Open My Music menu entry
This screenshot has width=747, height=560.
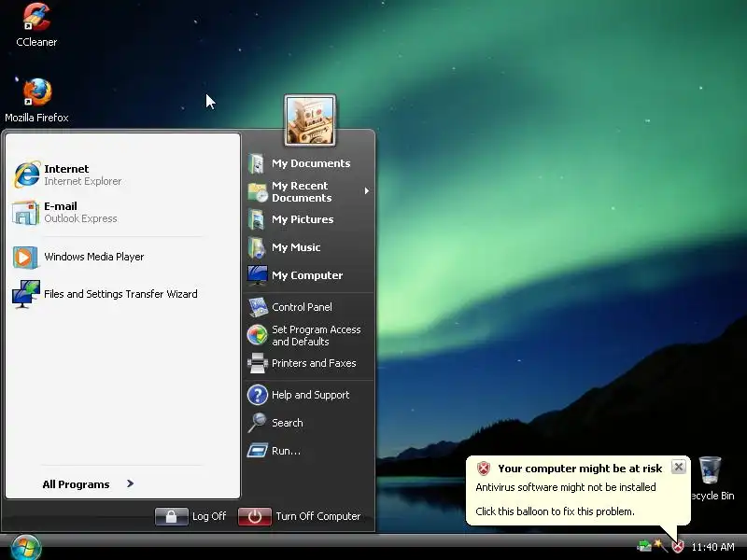tap(309, 247)
